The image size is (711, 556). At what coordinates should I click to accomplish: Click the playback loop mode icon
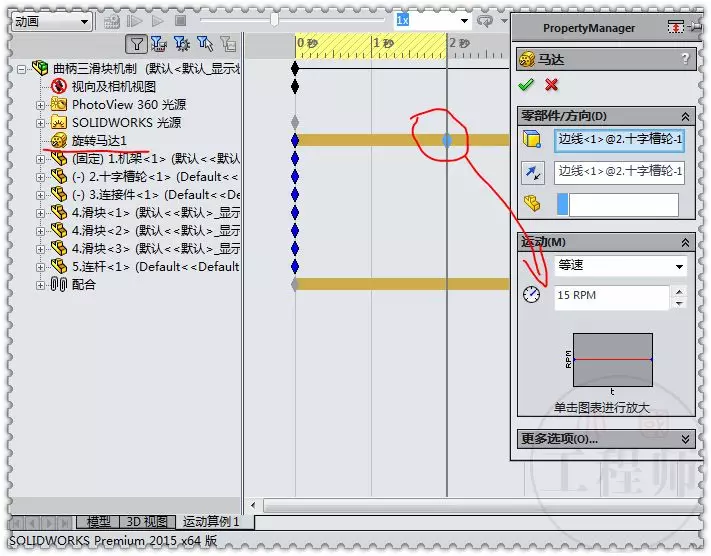(x=485, y=21)
